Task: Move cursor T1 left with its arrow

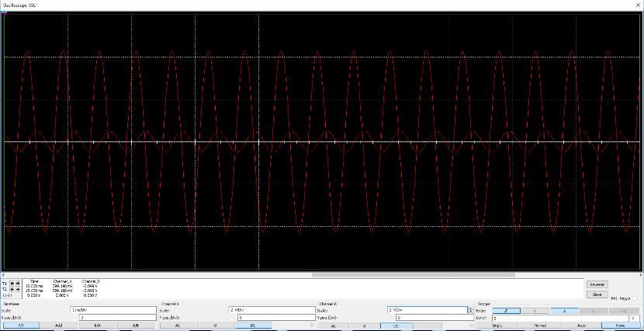Action: (x=12, y=284)
